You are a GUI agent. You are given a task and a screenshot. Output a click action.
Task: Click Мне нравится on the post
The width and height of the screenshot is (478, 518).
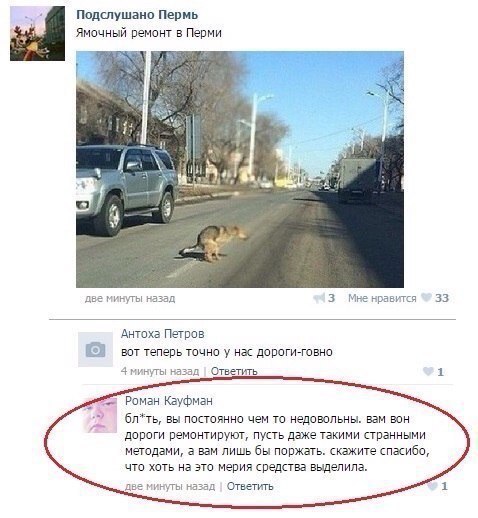[382, 298]
